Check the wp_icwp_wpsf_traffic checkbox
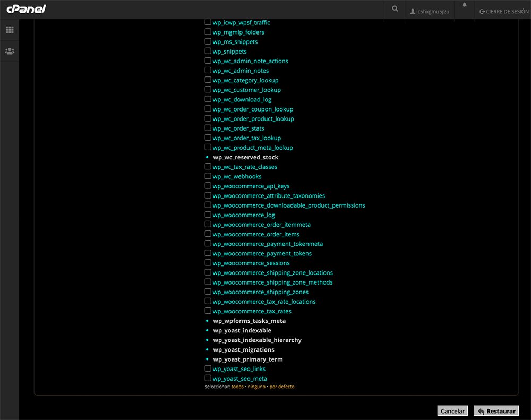The height and width of the screenshot is (420, 531). 208,22
